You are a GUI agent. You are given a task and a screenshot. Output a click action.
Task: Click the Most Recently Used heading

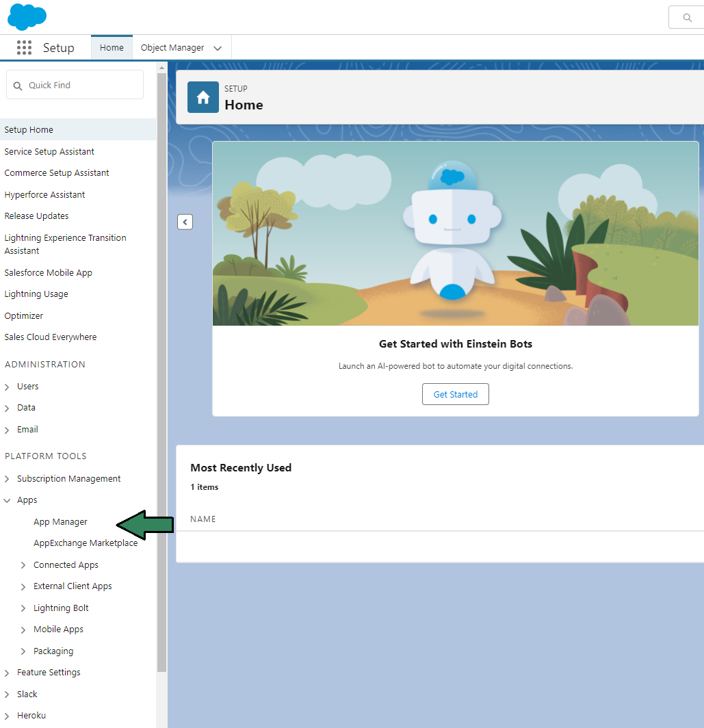click(241, 467)
